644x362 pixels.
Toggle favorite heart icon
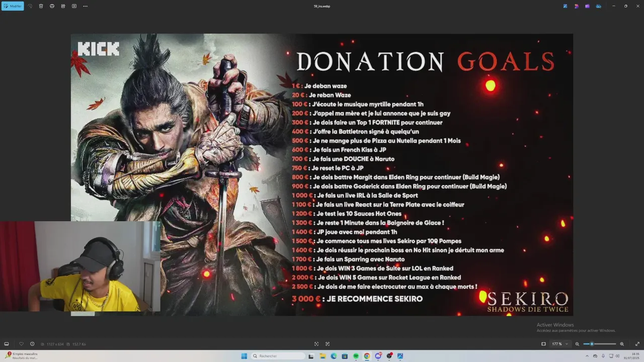click(21, 344)
